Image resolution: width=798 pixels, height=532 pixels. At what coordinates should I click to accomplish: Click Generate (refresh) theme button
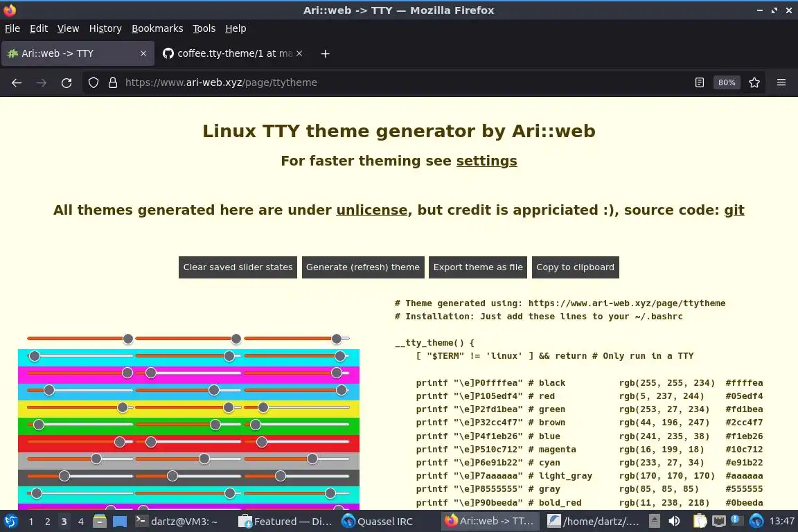363,267
